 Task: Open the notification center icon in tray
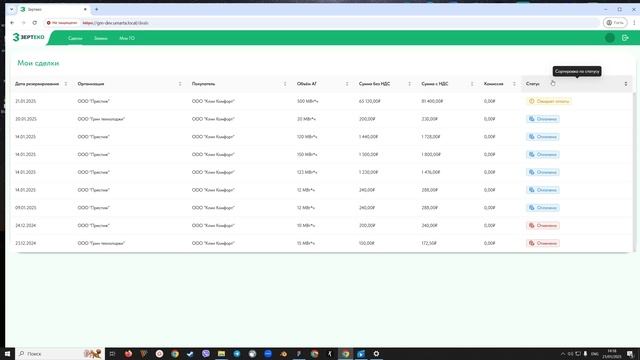630,353
